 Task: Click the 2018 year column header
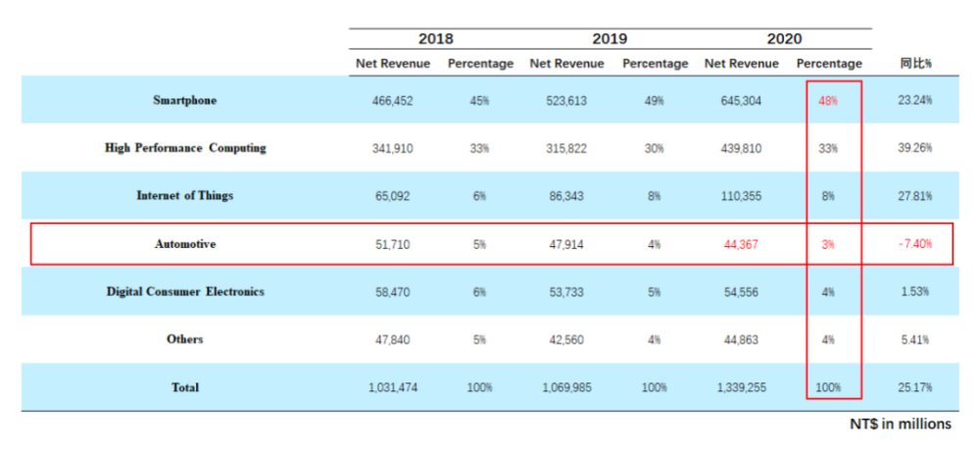coord(436,39)
